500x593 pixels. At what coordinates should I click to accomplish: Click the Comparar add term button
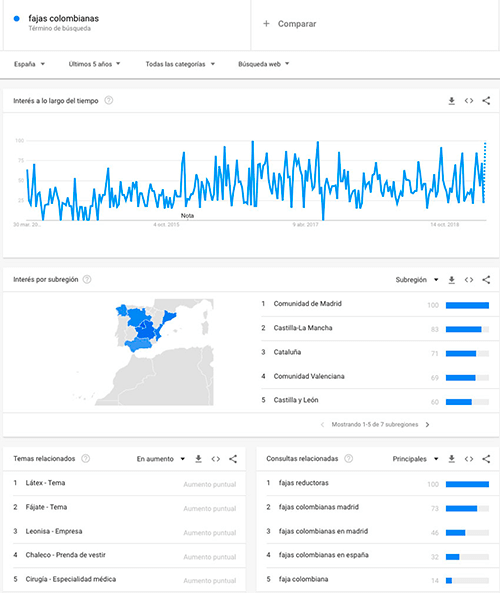[x=290, y=24]
